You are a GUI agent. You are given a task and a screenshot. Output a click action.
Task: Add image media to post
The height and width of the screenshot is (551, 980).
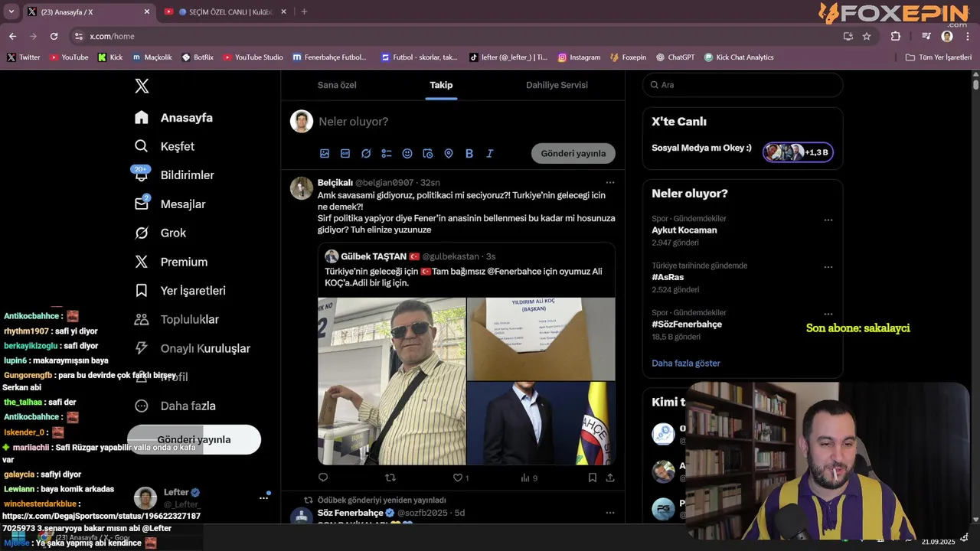(x=325, y=154)
